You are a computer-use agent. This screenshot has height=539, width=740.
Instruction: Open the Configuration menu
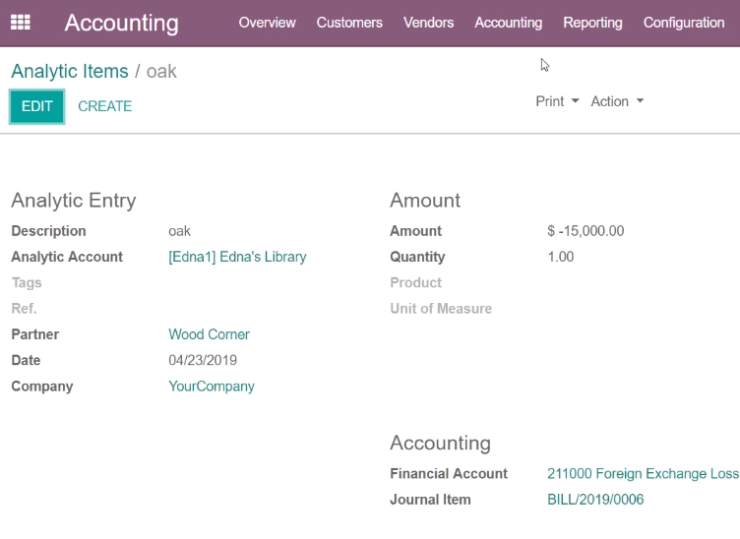tap(684, 23)
